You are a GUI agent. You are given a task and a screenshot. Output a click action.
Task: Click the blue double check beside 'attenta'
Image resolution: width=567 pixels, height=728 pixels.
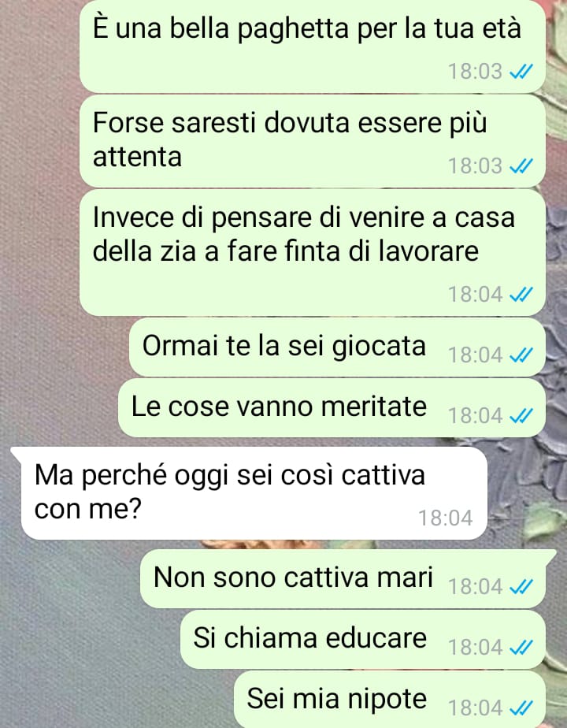(x=521, y=166)
